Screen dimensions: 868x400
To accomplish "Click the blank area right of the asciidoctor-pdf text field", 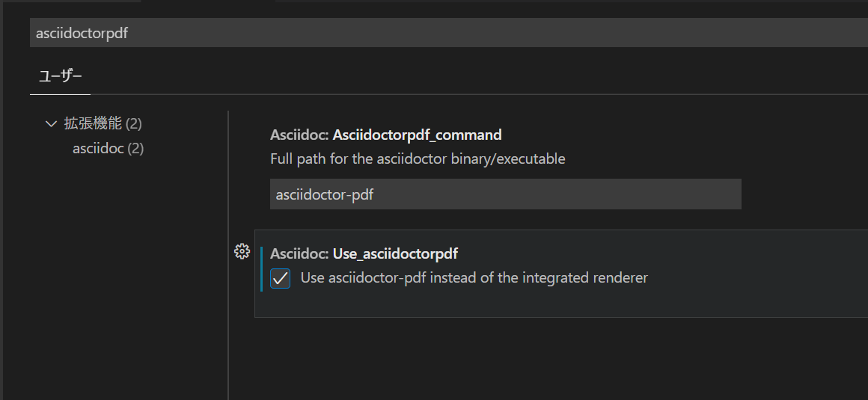I will (x=801, y=194).
